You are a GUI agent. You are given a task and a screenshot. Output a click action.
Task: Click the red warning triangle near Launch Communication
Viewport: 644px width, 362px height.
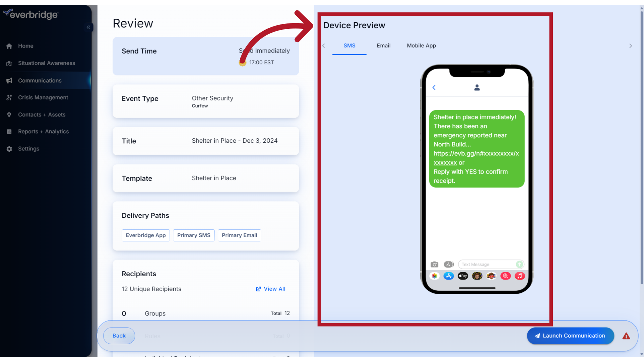(x=626, y=336)
